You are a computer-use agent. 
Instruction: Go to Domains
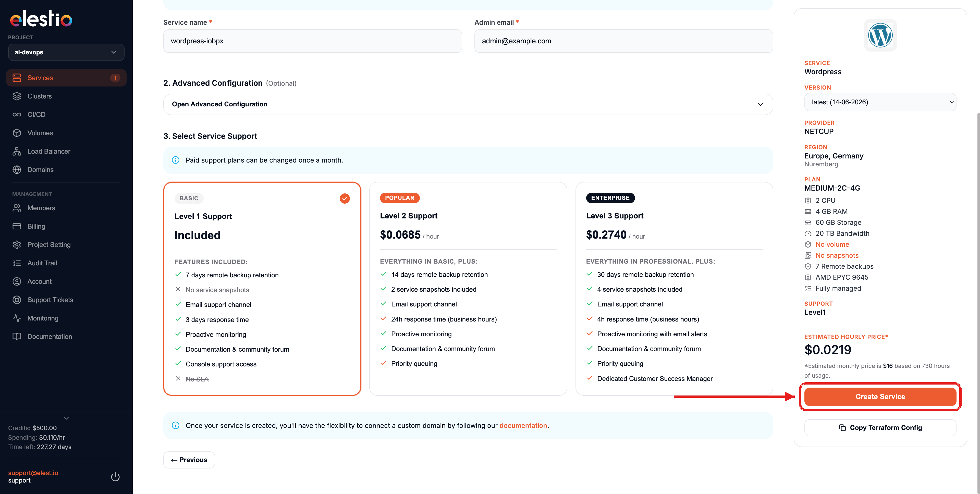click(x=66, y=170)
